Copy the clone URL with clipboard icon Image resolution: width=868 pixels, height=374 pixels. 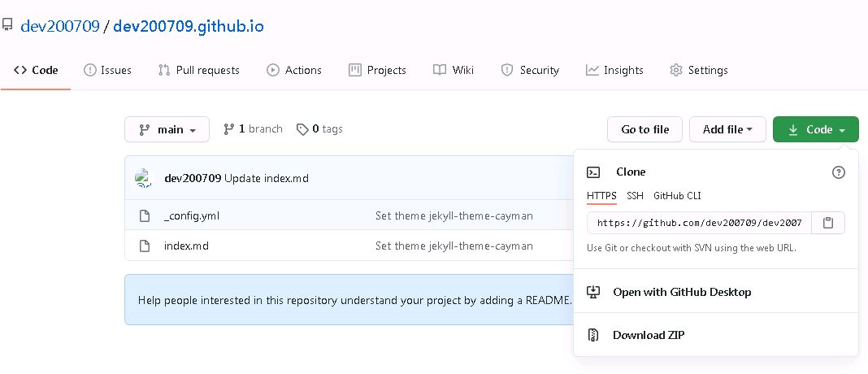click(x=828, y=223)
